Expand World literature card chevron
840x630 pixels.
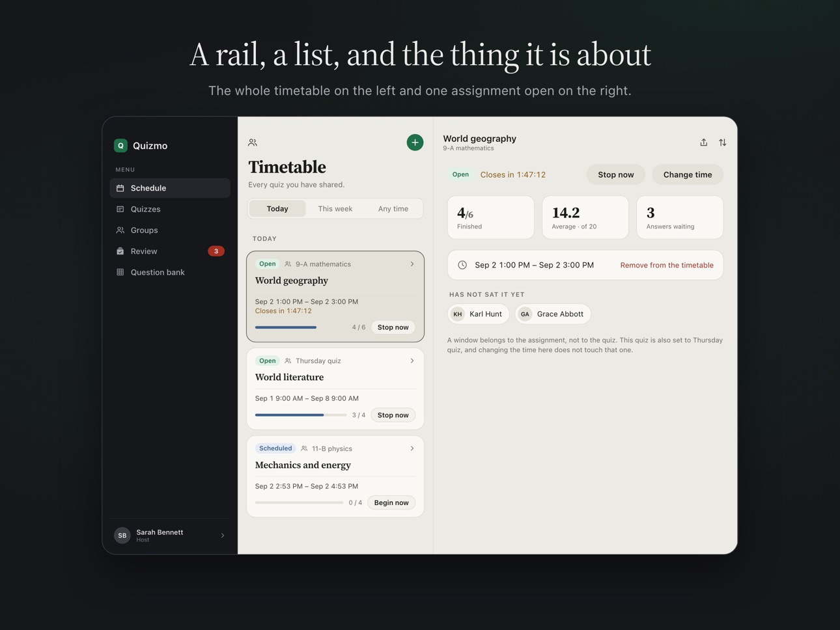[412, 361]
